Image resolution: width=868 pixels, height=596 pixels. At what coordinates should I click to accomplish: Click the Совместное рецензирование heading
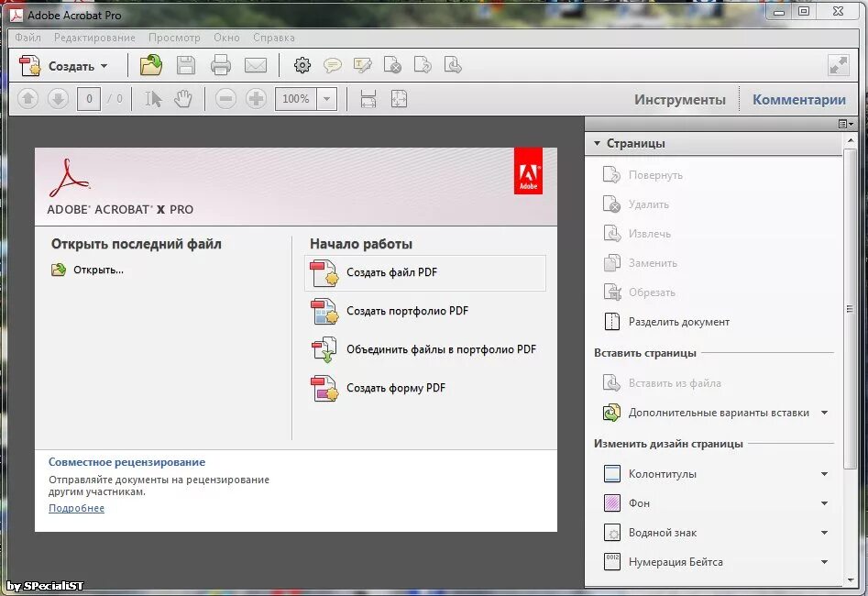pos(126,462)
